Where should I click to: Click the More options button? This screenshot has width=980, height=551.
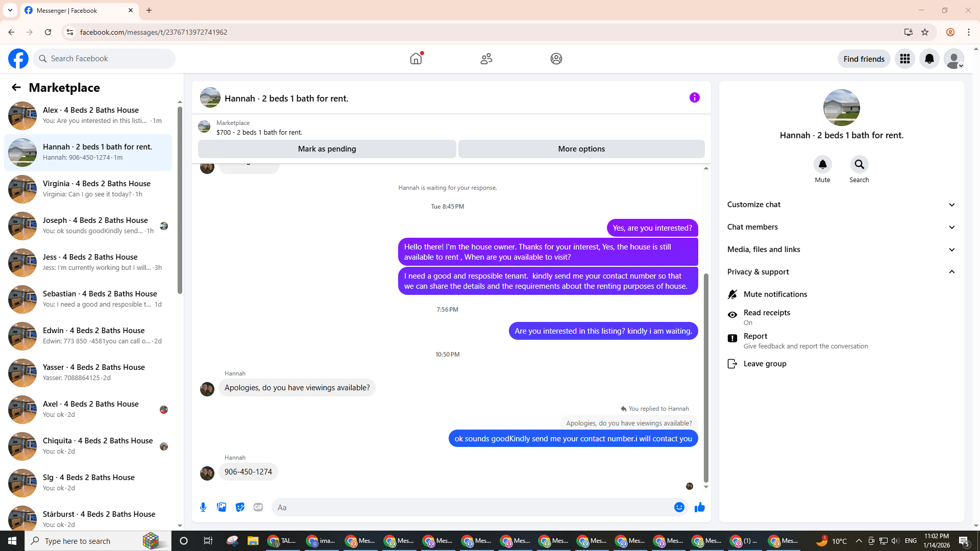[581, 149]
